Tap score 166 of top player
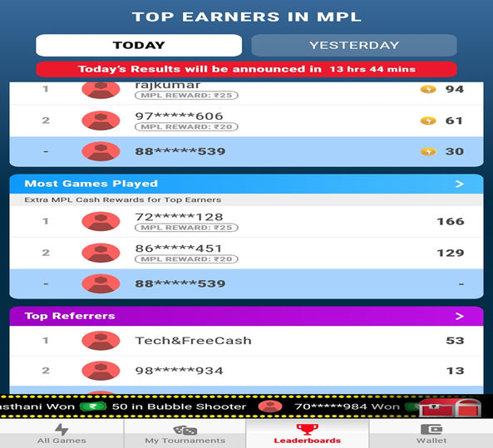The image size is (493, 448). (x=451, y=221)
